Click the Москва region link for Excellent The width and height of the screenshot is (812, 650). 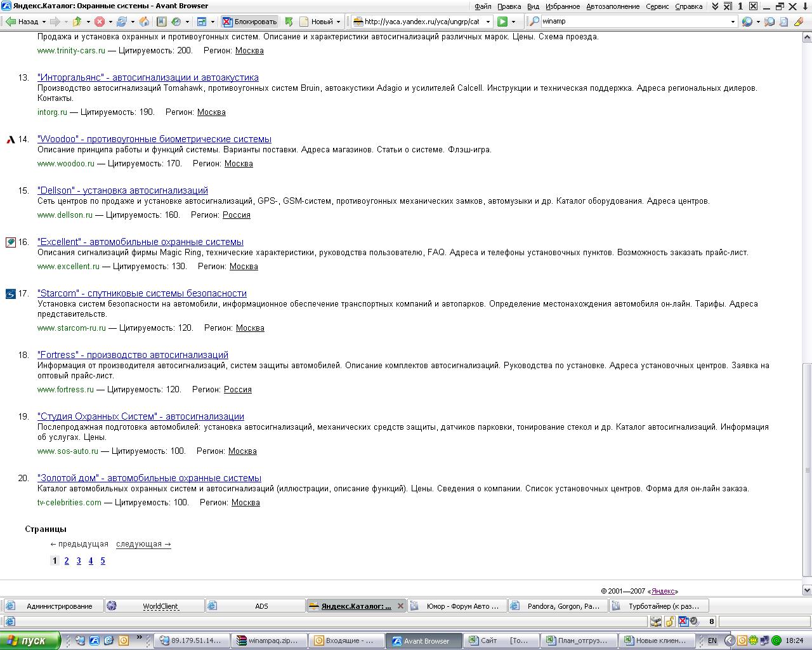(x=244, y=267)
